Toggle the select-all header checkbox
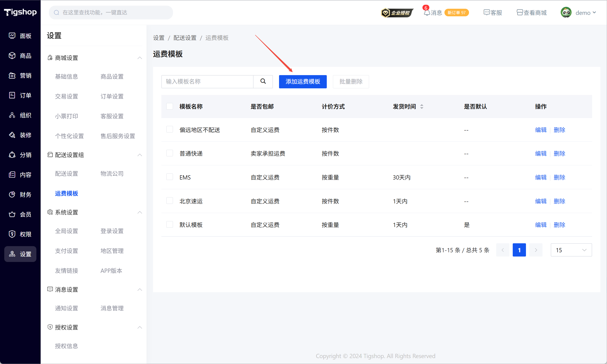 coord(170,106)
